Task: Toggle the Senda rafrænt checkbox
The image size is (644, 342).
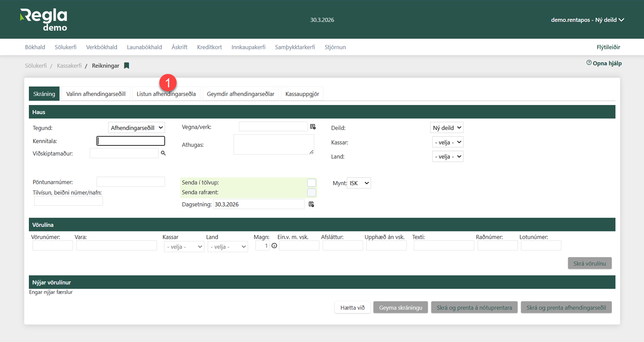Action: (x=311, y=192)
